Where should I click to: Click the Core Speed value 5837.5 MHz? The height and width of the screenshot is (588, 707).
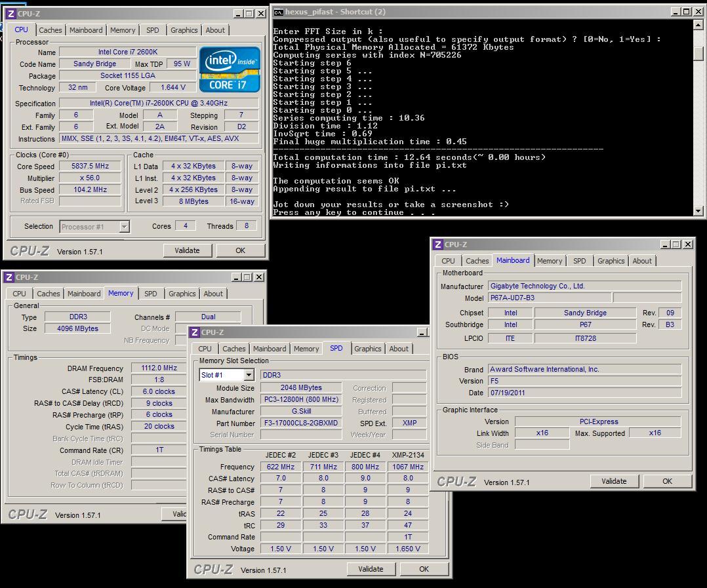click(x=91, y=167)
